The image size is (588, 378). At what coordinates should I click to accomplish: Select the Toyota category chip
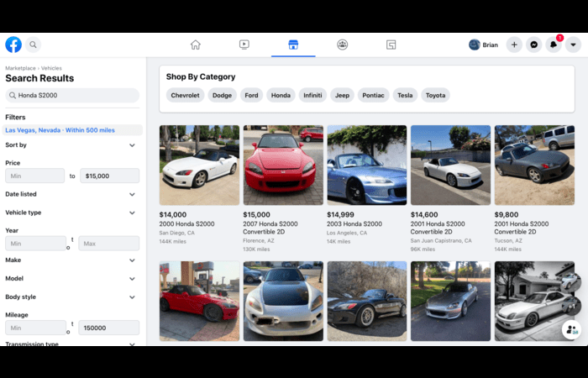tap(435, 95)
